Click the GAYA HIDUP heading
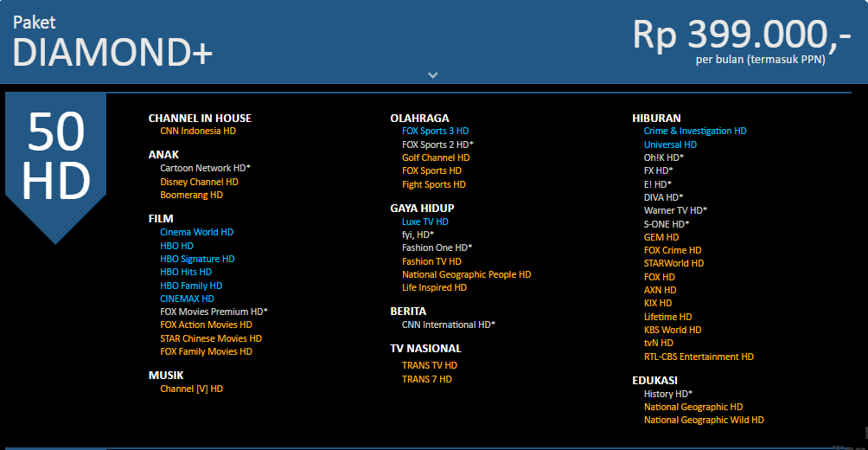The height and width of the screenshot is (450, 868). pyautogui.click(x=422, y=209)
